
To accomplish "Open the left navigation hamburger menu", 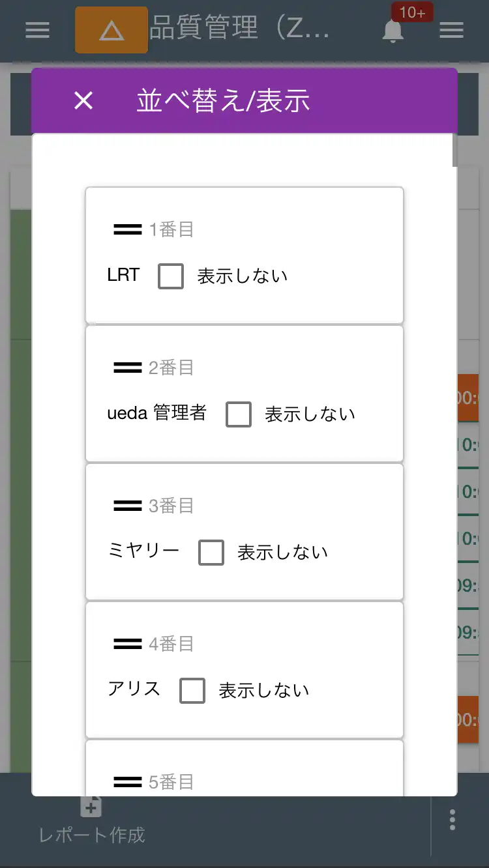I will pyautogui.click(x=37, y=31).
